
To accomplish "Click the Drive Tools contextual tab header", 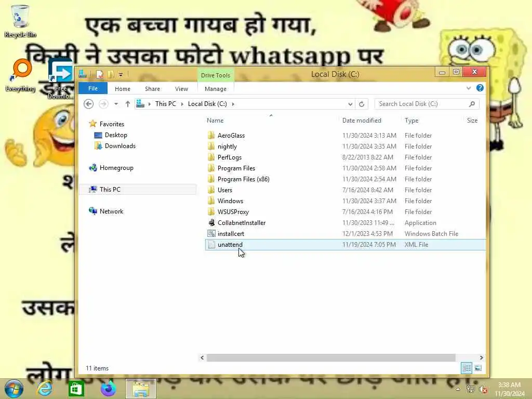I will (x=216, y=75).
